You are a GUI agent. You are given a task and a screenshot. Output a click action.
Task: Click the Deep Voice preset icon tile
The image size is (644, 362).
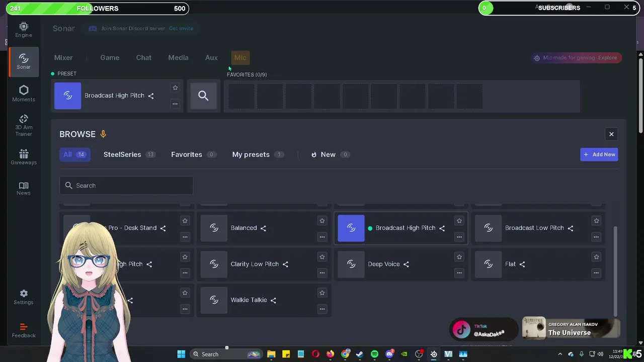click(351, 264)
